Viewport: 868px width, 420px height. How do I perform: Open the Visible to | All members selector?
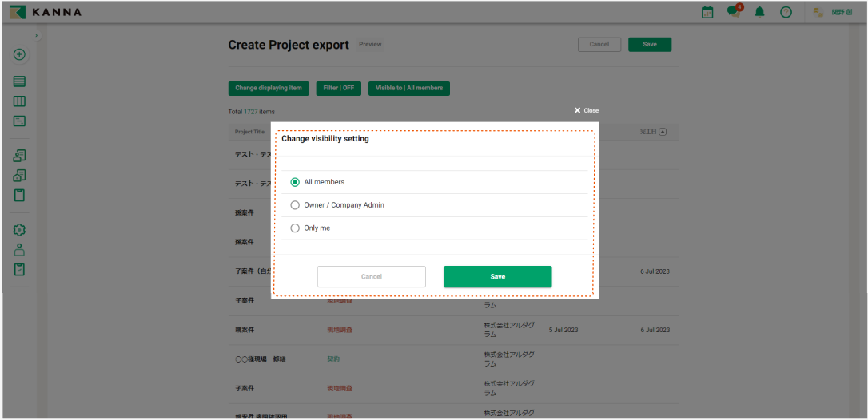click(x=408, y=88)
